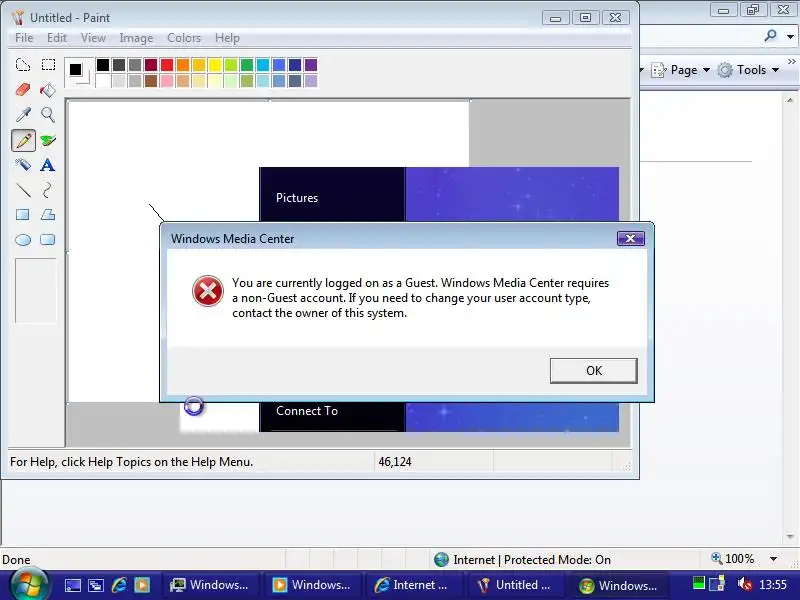Click the foreground/background color indicator box
This screenshot has width=800, height=600.
pos(79,72)
